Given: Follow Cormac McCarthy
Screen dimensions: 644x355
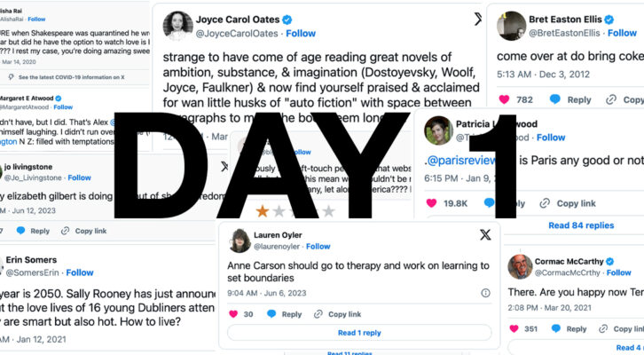Looking at the screenshot, I should point(618,272).
